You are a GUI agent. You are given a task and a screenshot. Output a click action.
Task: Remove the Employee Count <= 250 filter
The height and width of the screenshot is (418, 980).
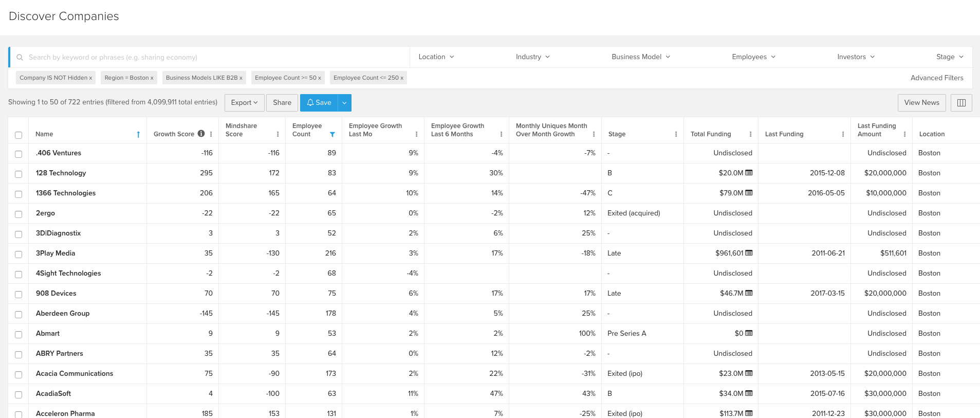tap(402, 78)
